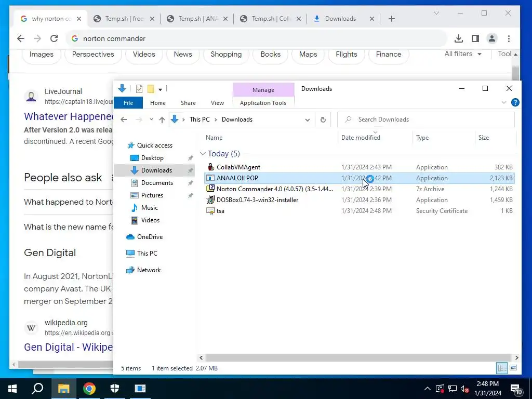Select the ANAALOILPOP application file
532x399 pixels.
[x=360, y=178]
